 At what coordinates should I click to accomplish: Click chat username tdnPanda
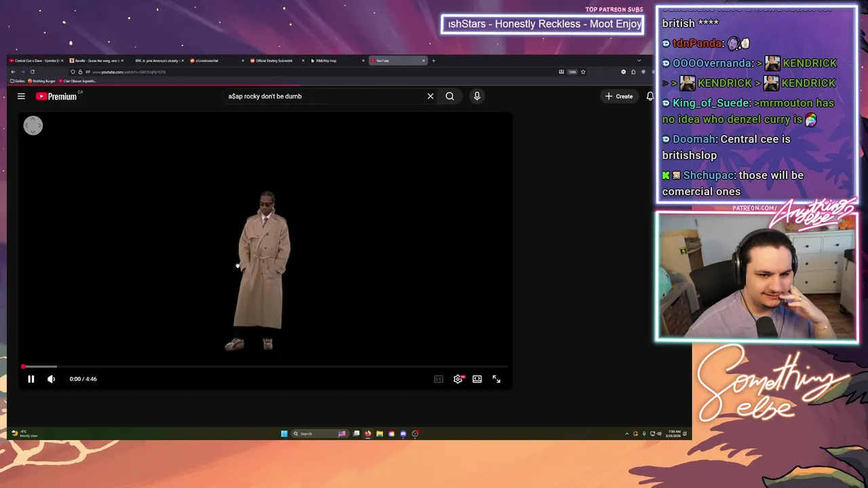pyautogui.click(x=697, y=43)
